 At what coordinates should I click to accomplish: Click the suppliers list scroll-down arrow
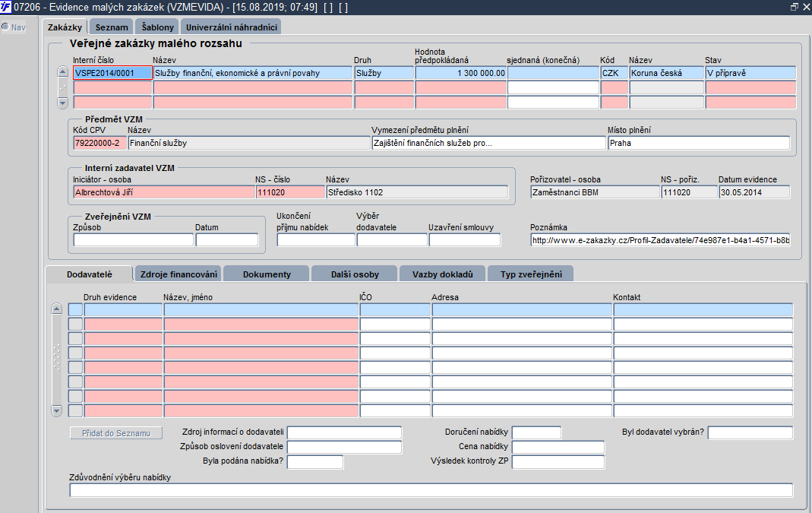pos(57,411)
